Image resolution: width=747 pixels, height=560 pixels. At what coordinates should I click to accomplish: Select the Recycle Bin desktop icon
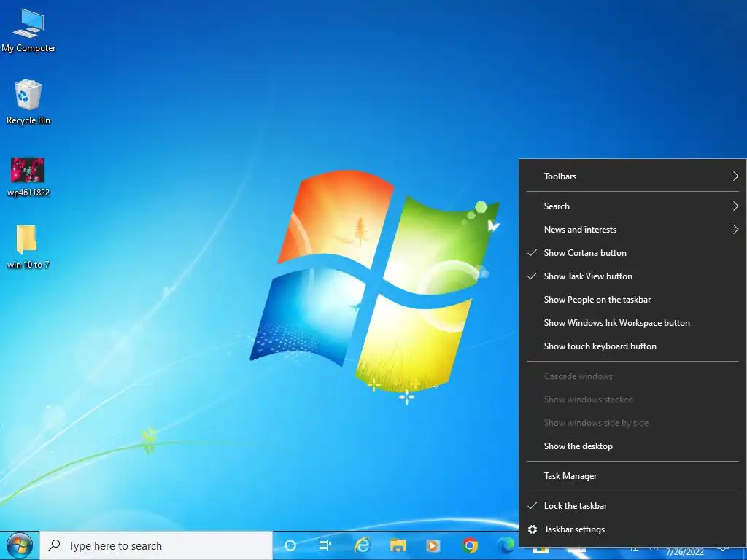[28, 102]
